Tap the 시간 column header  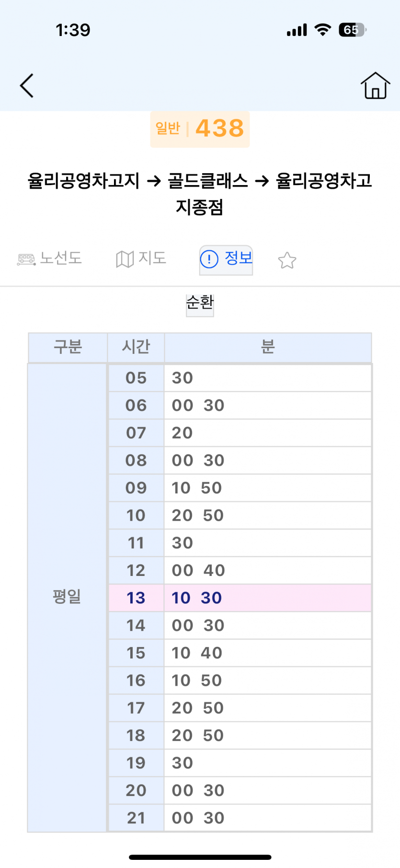coord(136,347)
